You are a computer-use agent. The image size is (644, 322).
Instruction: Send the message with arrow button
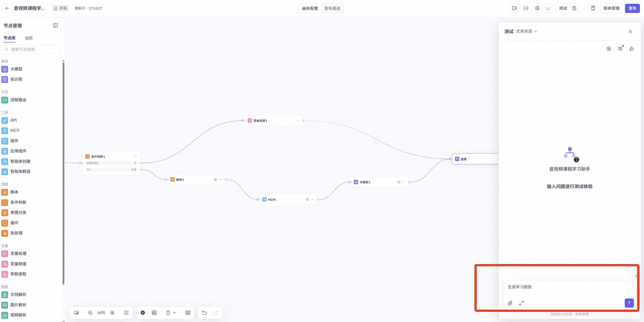pyautogui.click(x=629, y=303)
